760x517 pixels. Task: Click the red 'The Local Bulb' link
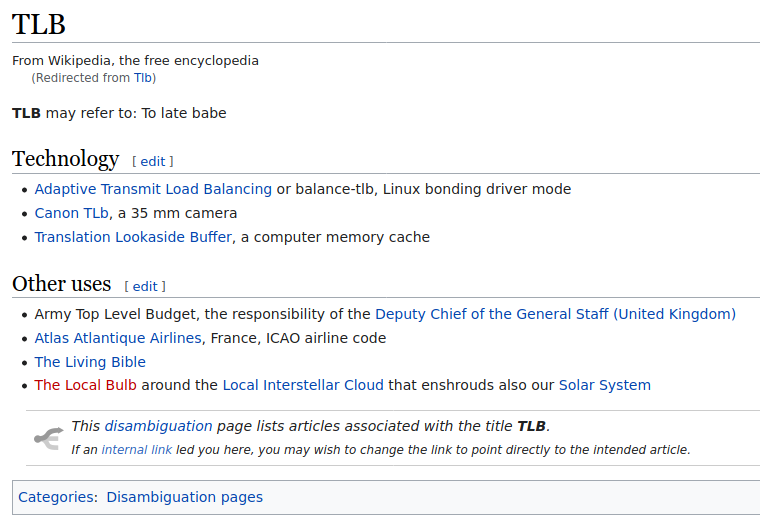pyautogui.click(x=85, y=385)
